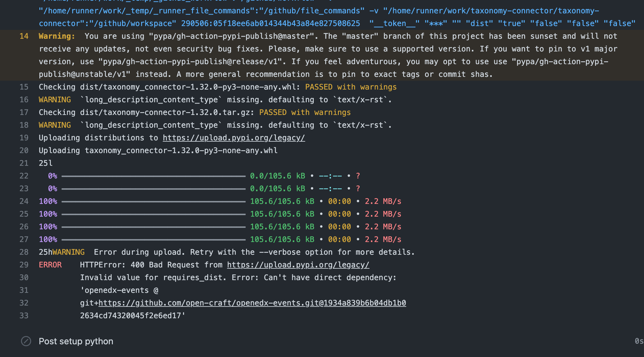Click the yellow Warning: label on line 14
644x357 pixels.
pos(57,36)
